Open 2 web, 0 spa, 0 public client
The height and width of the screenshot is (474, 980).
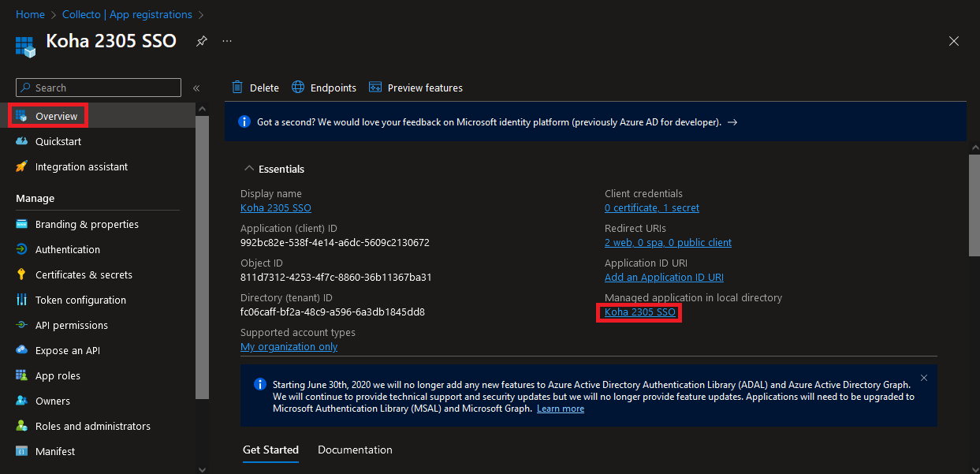668,242
